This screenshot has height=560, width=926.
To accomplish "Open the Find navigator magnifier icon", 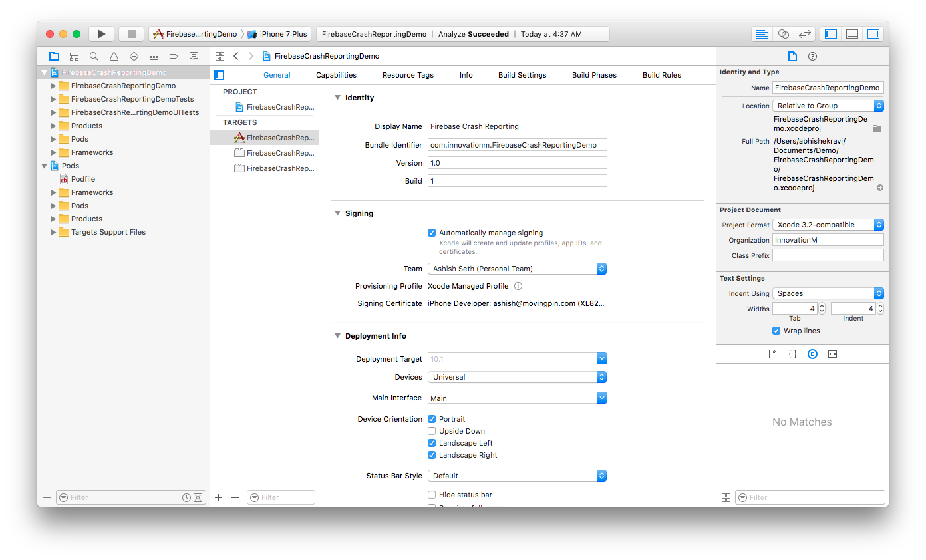I will pos(94,57).
